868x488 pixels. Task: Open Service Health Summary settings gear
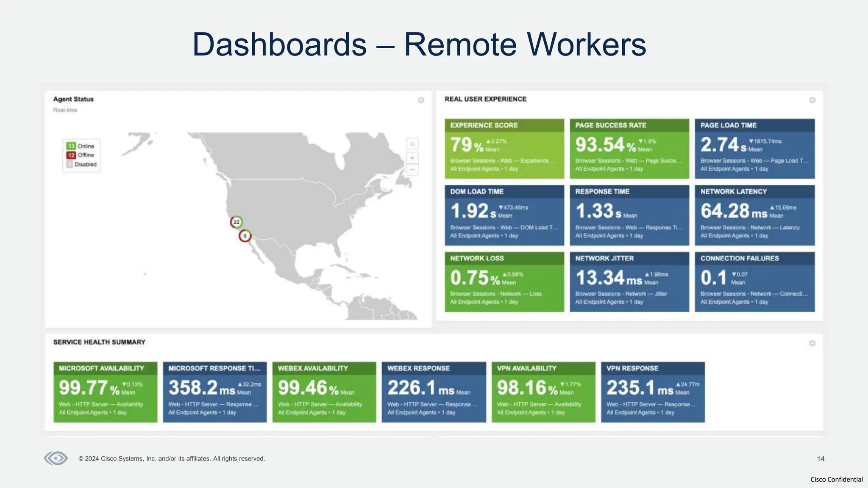812,343
